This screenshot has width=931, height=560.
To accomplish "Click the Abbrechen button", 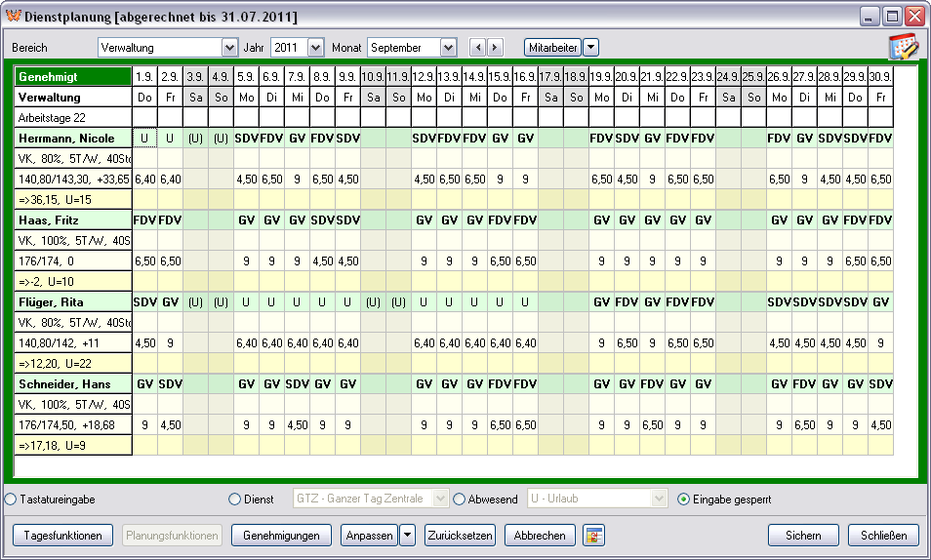I will [540, 535].
